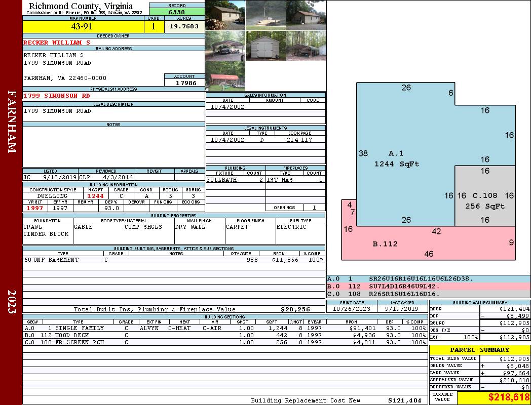The height and width of the screenshot is (405, 532).
Task: Select A.0 SINGLE FAMILY section row
Action: (225, 328)
